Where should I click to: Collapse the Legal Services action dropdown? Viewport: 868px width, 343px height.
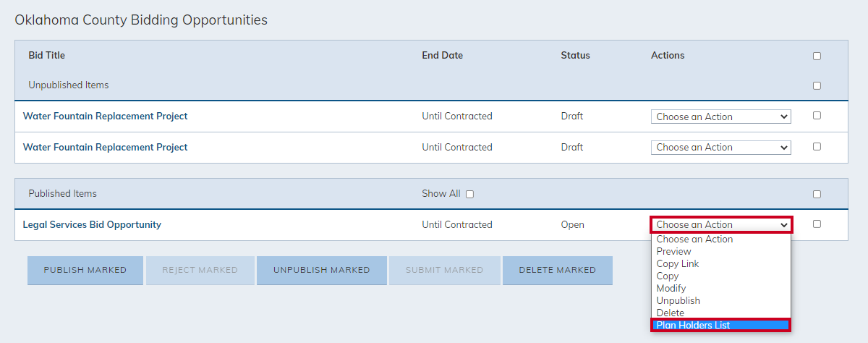point(721,224)
